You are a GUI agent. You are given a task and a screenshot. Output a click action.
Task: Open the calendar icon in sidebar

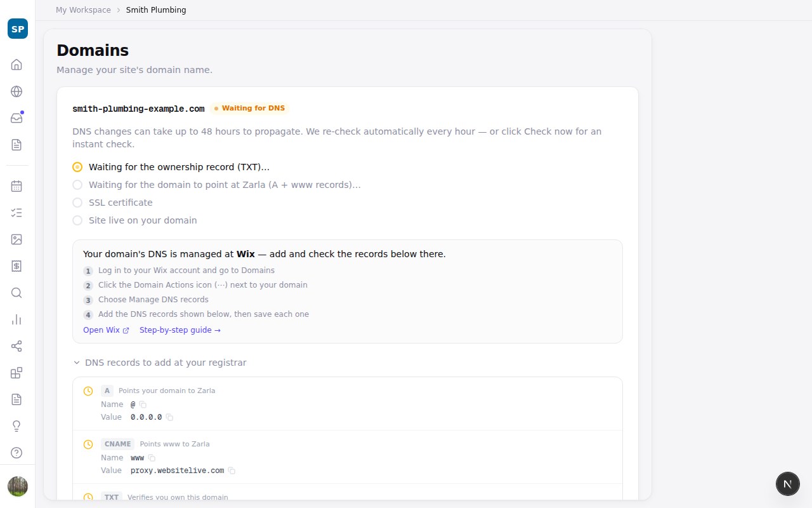click(x=16, y=186)
